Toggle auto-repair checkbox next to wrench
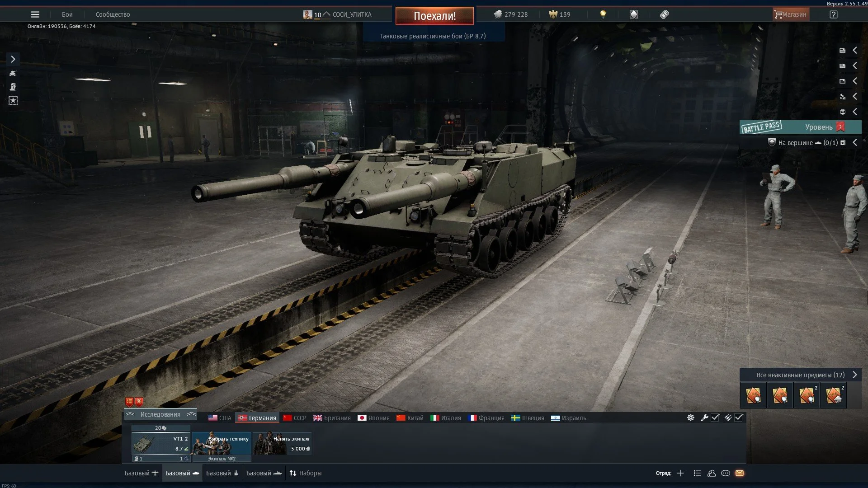This screenshot has height=488, width=868. (715, 418)
